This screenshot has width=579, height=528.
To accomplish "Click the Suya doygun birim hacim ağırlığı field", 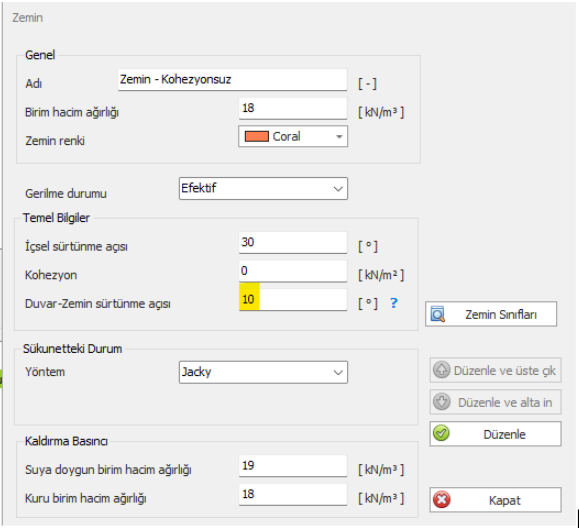I will [x=293, y=466].
